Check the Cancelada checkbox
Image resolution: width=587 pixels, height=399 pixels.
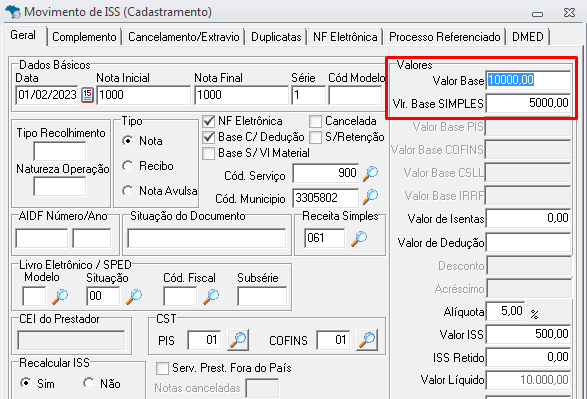tap(316, 121)
